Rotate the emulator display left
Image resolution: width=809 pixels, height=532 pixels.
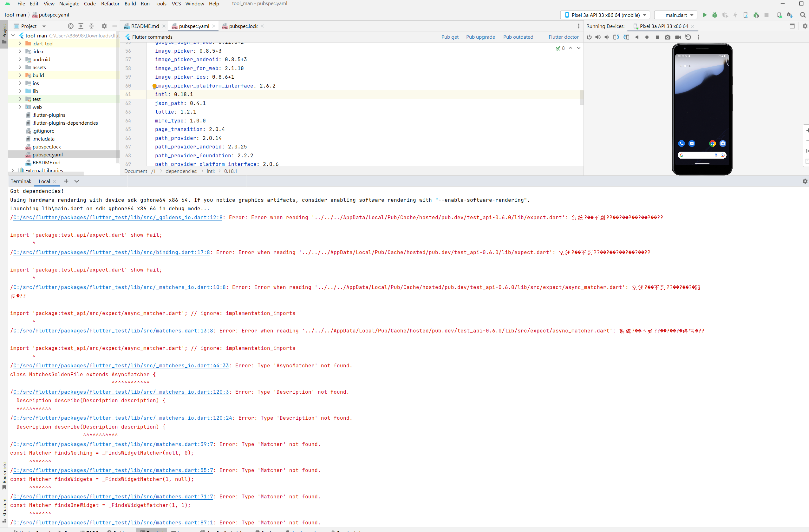[616, 37]
